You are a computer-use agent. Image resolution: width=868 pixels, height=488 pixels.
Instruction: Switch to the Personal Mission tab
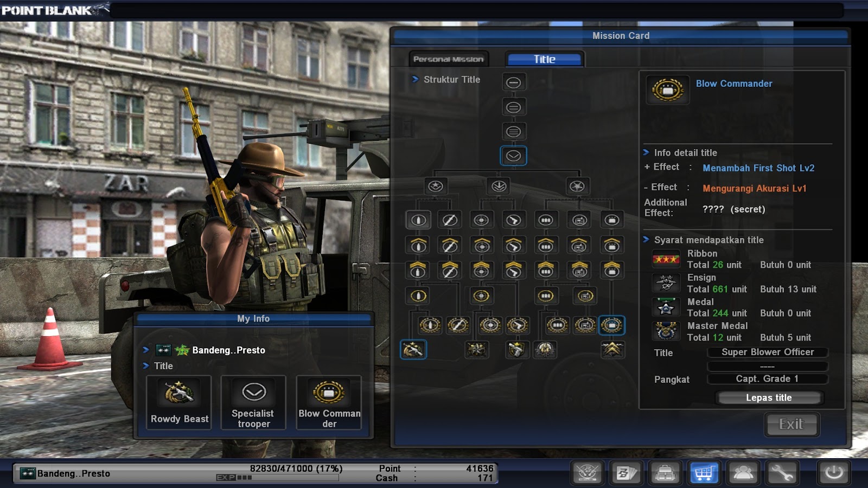[x=448, y=59]
